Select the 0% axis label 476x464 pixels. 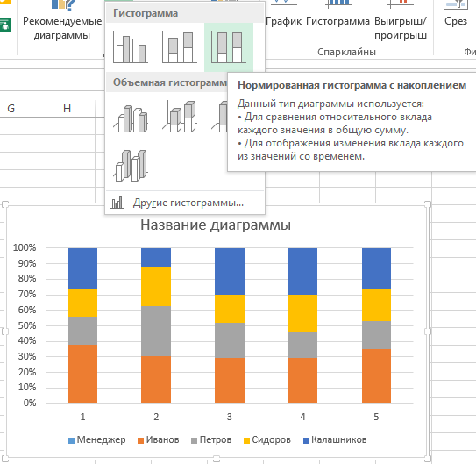[30, 403]
